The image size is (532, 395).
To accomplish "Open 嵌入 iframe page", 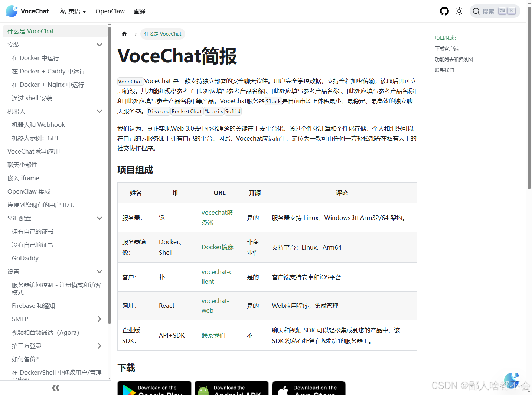I will point(23,178).
